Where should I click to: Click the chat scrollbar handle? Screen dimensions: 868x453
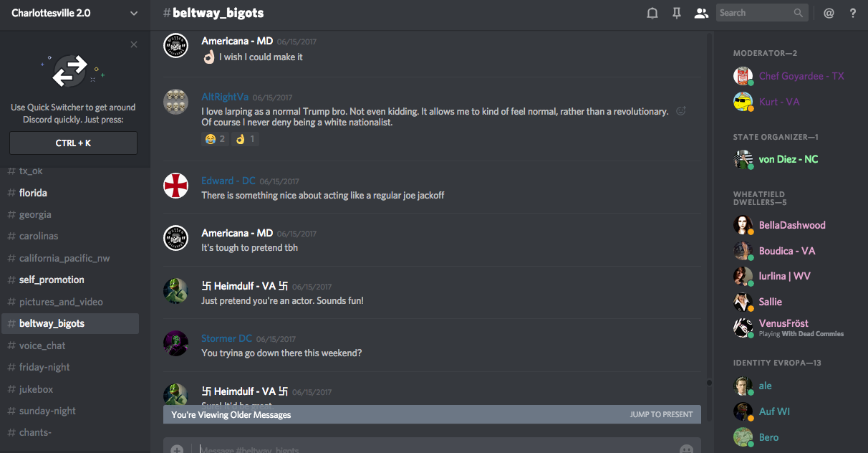[x=709, y=383]
